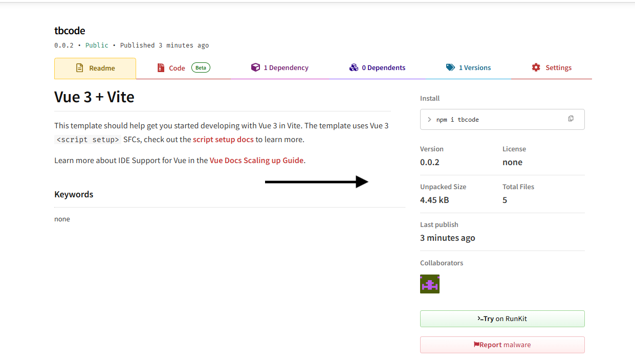Open Vue Docs Scaling up Guide link
635x364 pixels.
pyautogui.click(x=256, y=160)
